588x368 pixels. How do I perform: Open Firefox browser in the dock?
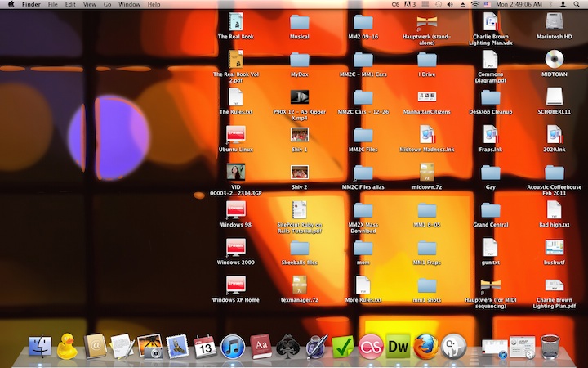(425, 347)
